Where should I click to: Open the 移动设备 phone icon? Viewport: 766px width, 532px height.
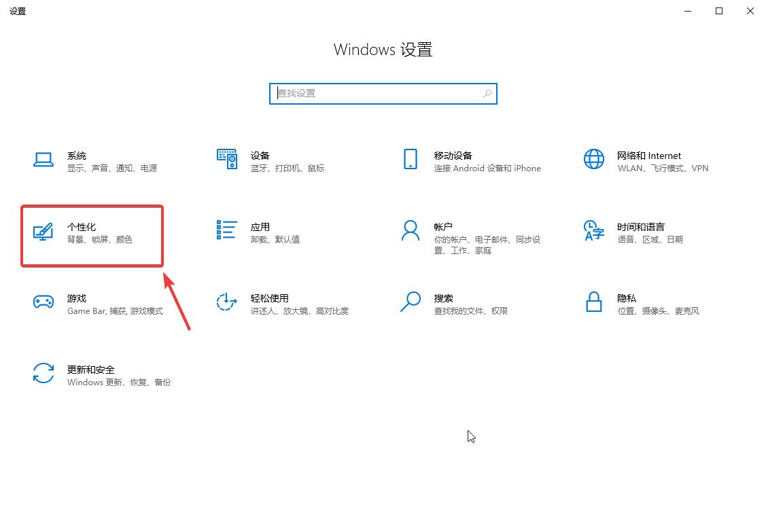(x=411, y=159)
